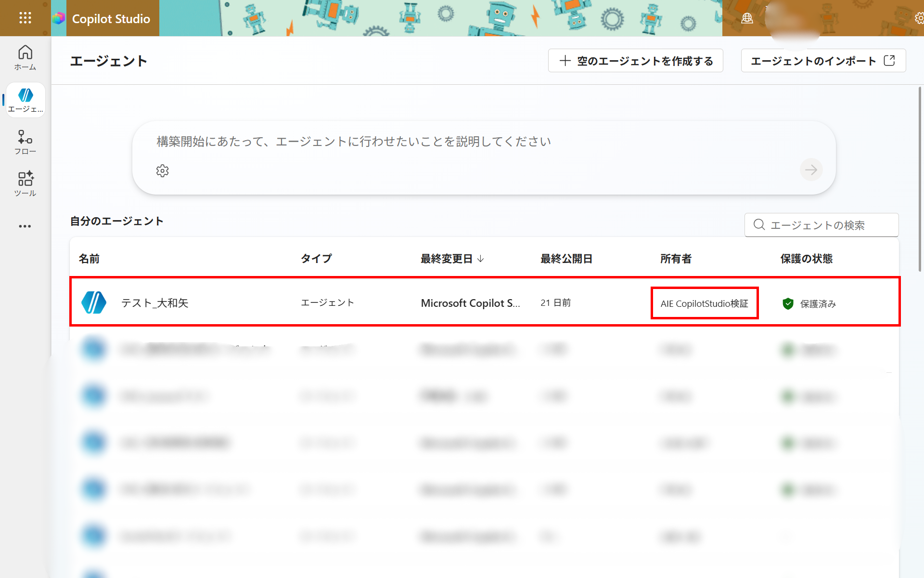Click the sort arrow beside 最終変更日
This screenshot has height=578, width=924.
pos(480,259)
